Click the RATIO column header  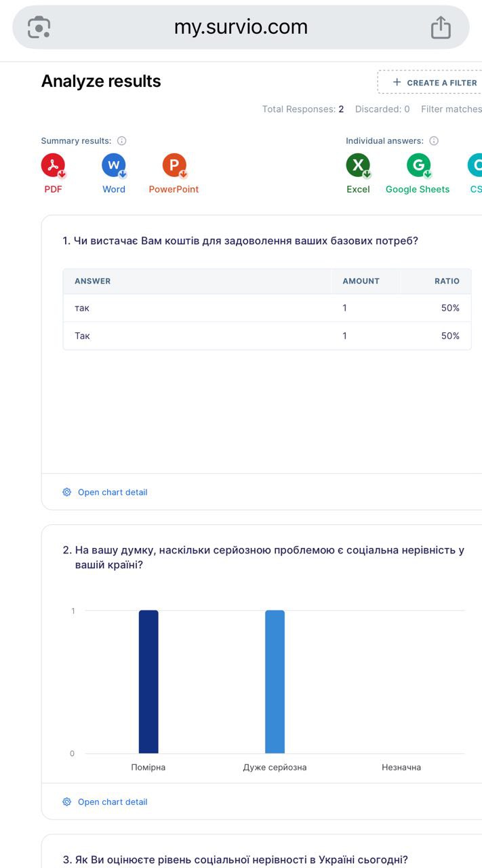[447, 281]
